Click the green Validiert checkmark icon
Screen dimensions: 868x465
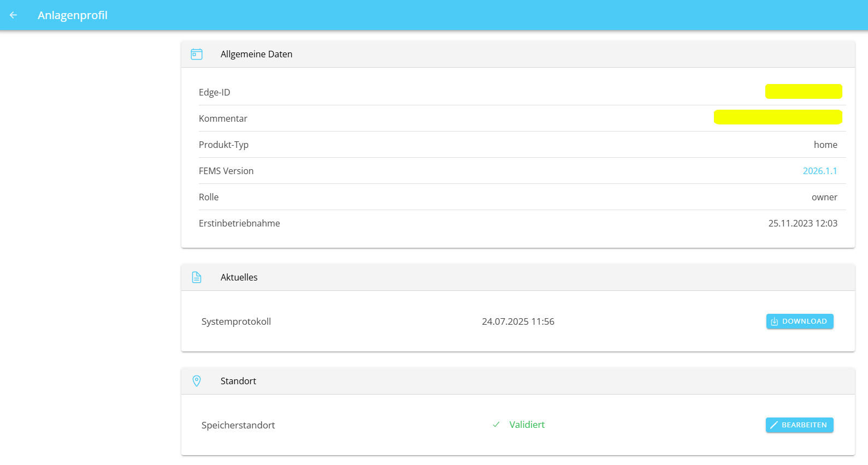(496, 425)
